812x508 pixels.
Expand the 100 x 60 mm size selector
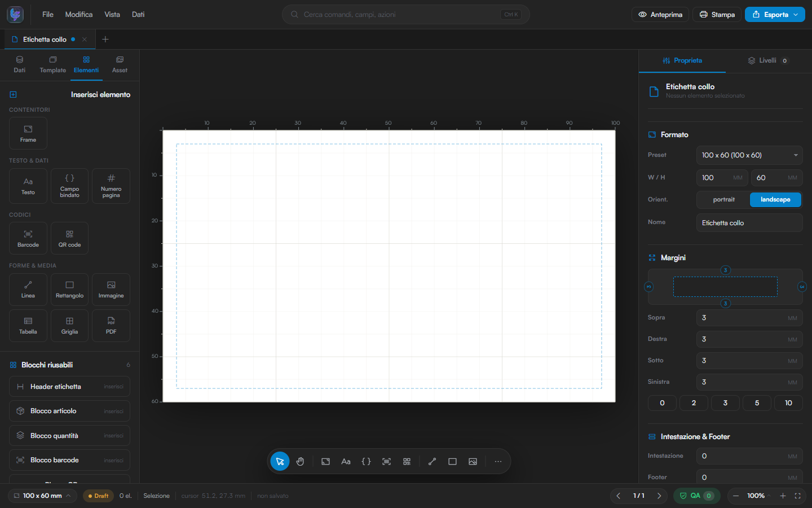[43, 496]
